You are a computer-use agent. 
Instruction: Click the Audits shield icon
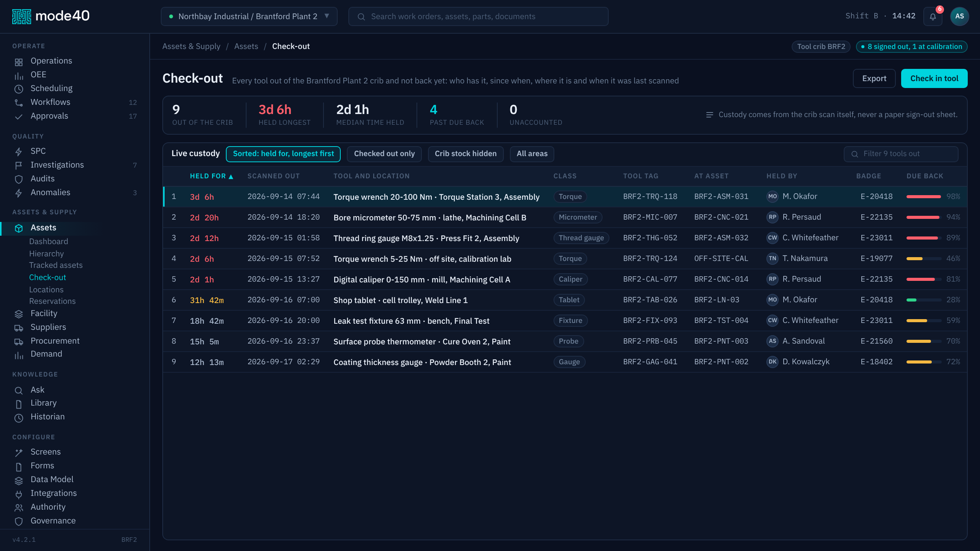pos(19,179)
